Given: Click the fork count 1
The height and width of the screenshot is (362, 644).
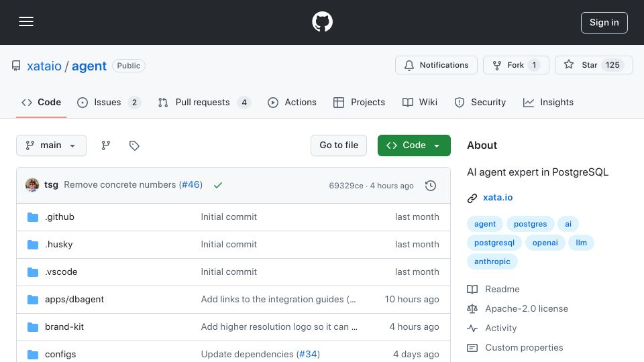Looking at the screenshot, I should point(534,65).
